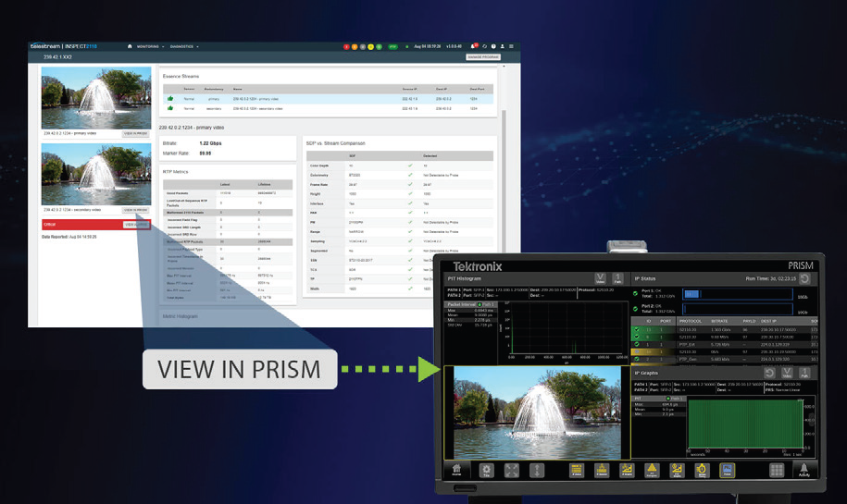Viewport: 847px width, 504px height.
Task: Open Activity bell on PRISM toolbar
Action: (804, 470)
